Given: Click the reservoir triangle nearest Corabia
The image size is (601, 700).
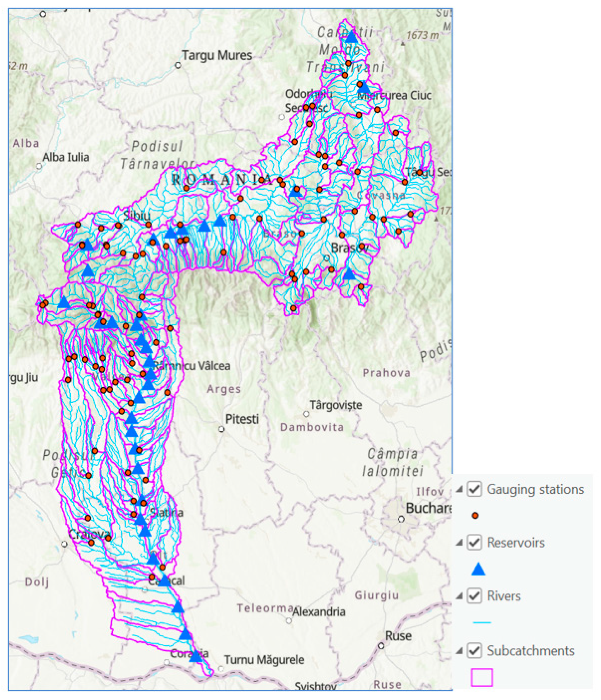Looking at the screenshot, I should coord(195,657).
